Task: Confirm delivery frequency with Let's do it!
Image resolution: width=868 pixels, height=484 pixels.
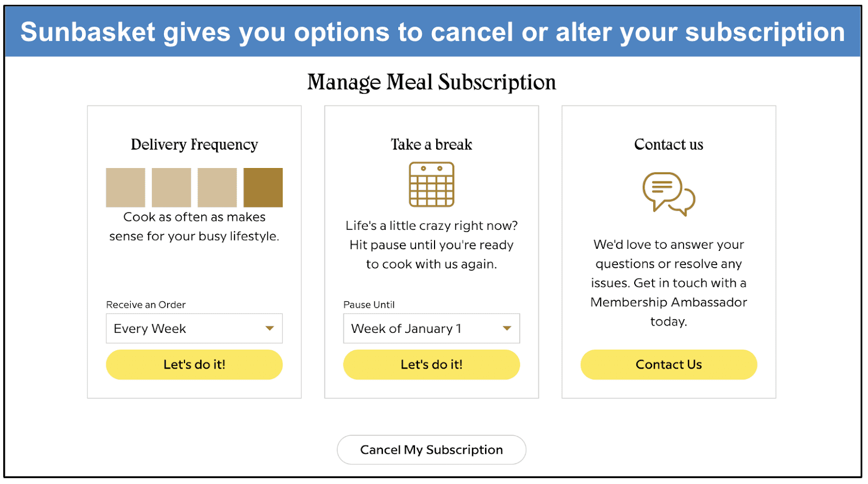Action: (x=194, y=364)
